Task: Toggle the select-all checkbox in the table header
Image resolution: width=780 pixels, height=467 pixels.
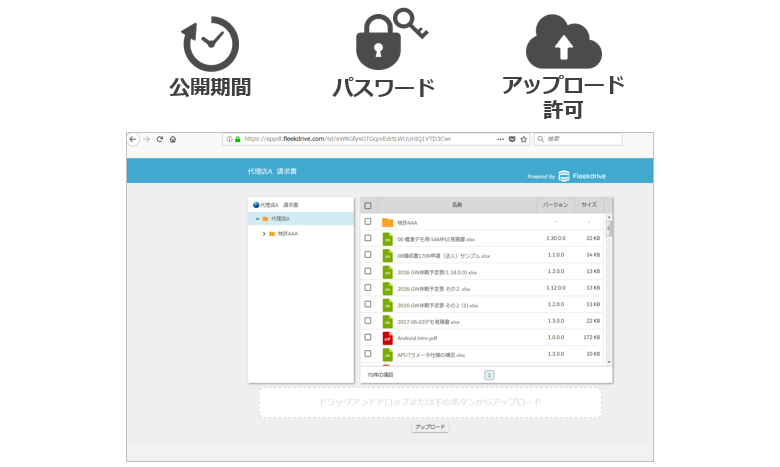Action: pos(368,205)
